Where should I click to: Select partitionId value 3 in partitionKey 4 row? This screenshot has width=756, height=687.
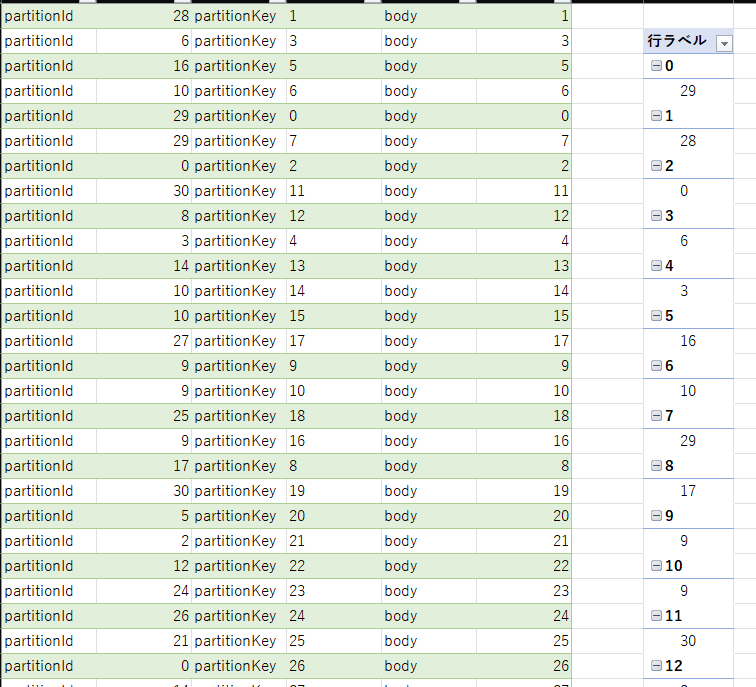click(144, 241)
